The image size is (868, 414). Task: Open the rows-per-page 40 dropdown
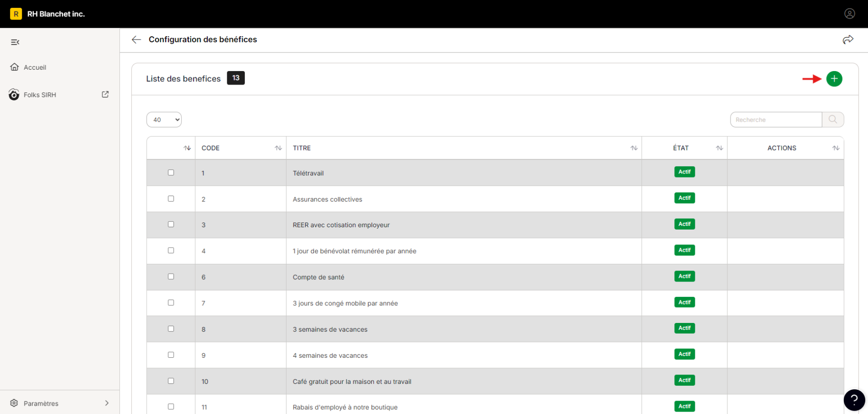(164, 119)
